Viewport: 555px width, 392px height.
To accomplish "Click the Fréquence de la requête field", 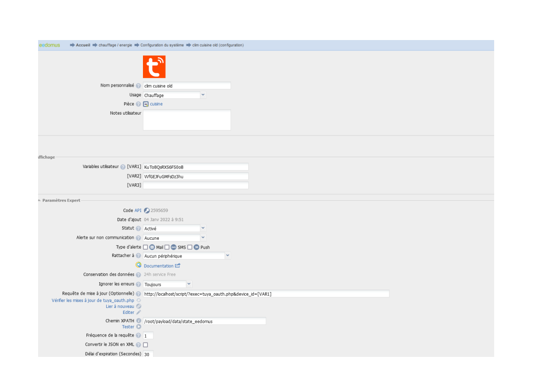I will point(148,336).
